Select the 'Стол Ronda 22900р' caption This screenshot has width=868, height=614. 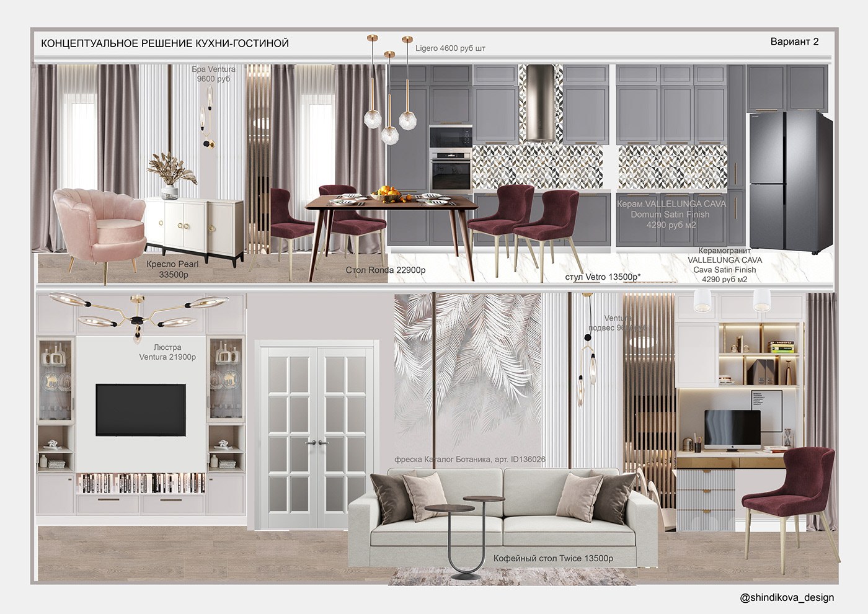(x=386, y=270)
